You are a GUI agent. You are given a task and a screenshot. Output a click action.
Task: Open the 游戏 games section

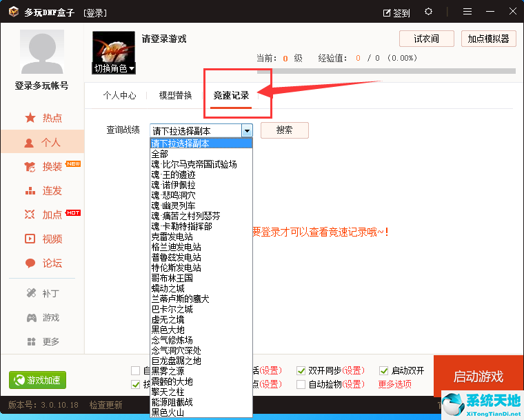[x=43, y=317]
